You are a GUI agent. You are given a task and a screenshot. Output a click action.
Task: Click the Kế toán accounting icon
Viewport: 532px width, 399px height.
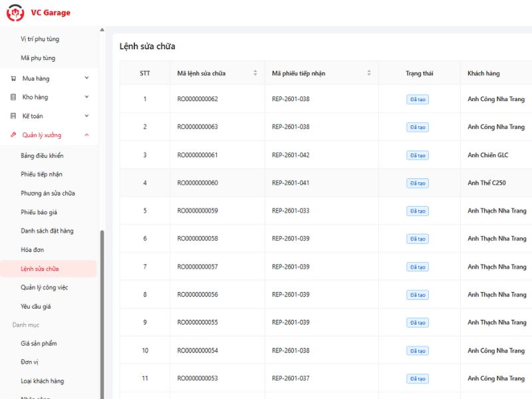13,116
